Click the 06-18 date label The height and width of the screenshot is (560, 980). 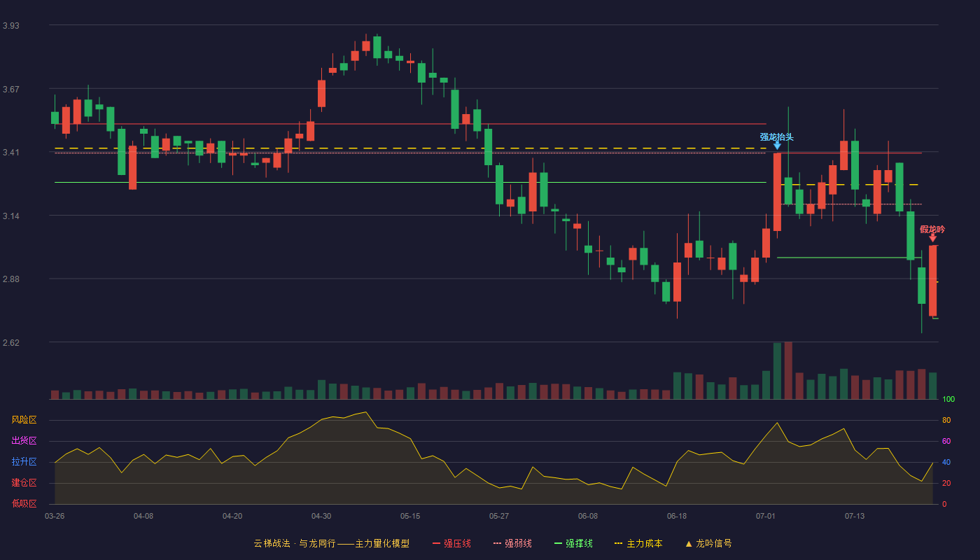point(677,516)
